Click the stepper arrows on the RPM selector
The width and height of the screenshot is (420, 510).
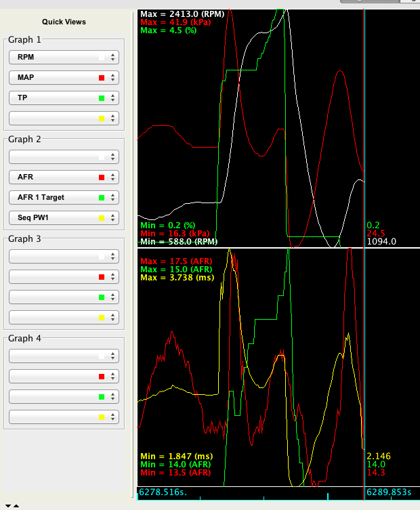pyautogui.click(x=113, y=58)
